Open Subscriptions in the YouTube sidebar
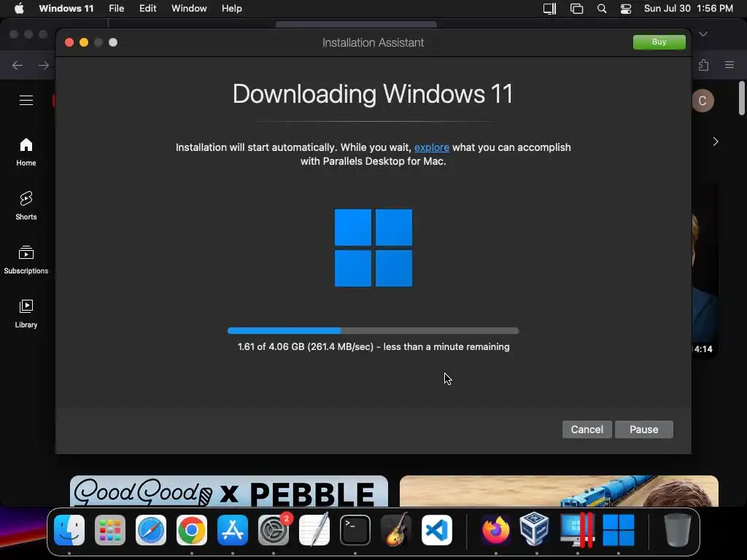Screen dimensions: 747x560 tap(26, 260)
